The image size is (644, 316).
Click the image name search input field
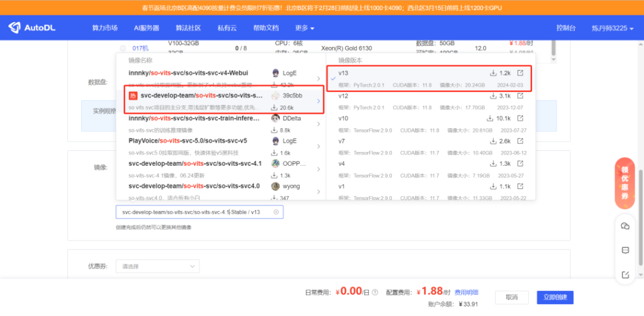point(199,212)
